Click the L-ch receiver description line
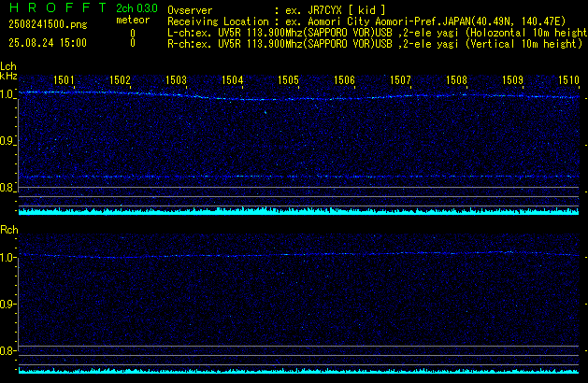The width and height of the screenshot is (588, 383). pos(378,33)
